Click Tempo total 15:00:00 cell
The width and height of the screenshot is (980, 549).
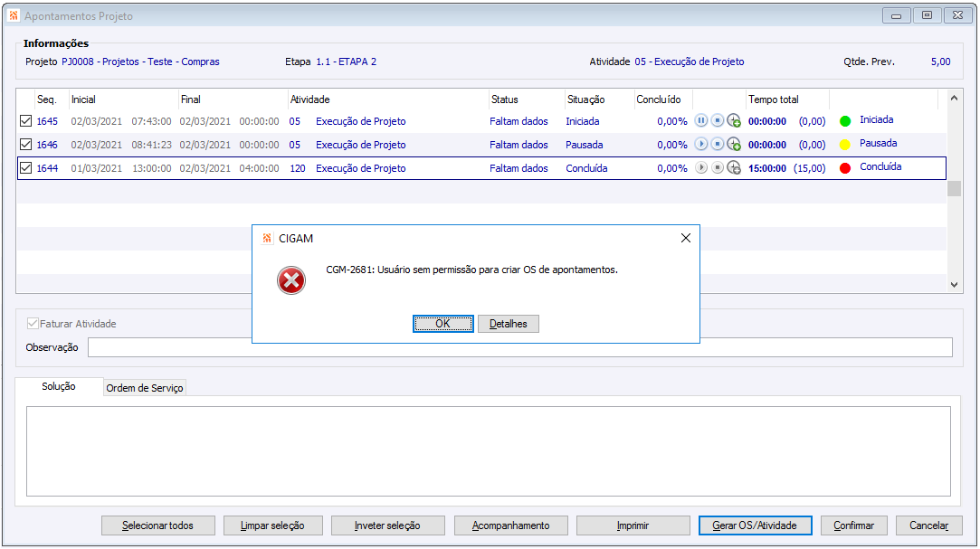coord(767,168)
